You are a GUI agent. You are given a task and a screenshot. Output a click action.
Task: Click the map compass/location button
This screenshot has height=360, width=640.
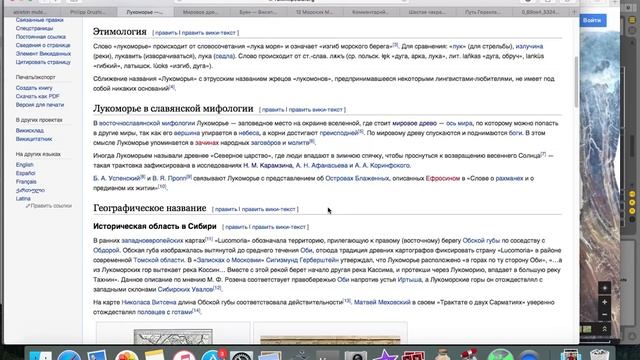604,288
